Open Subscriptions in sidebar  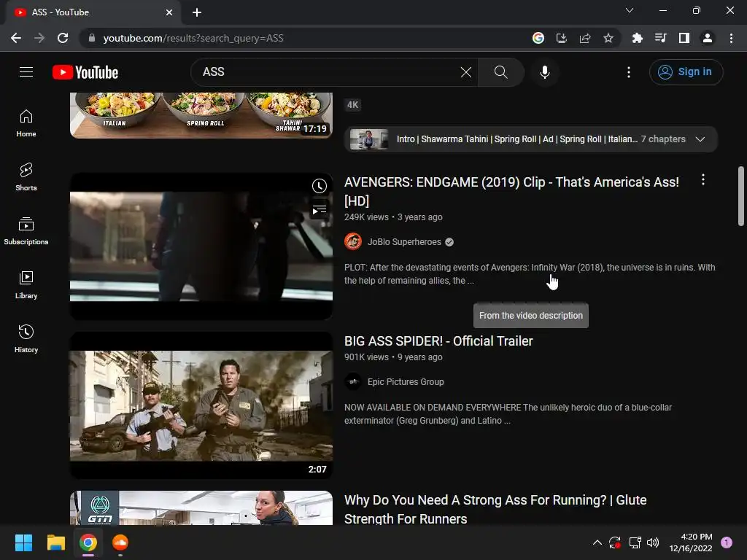[x=26, y=231]
